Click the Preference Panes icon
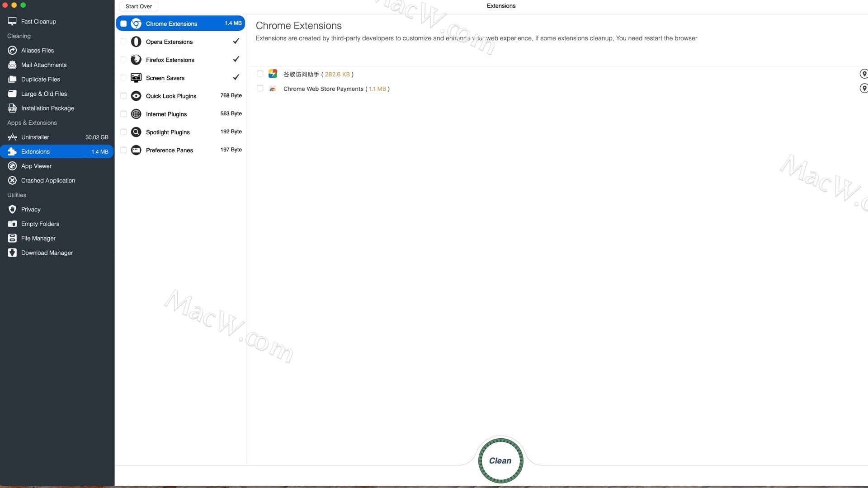 coord(136,150)
